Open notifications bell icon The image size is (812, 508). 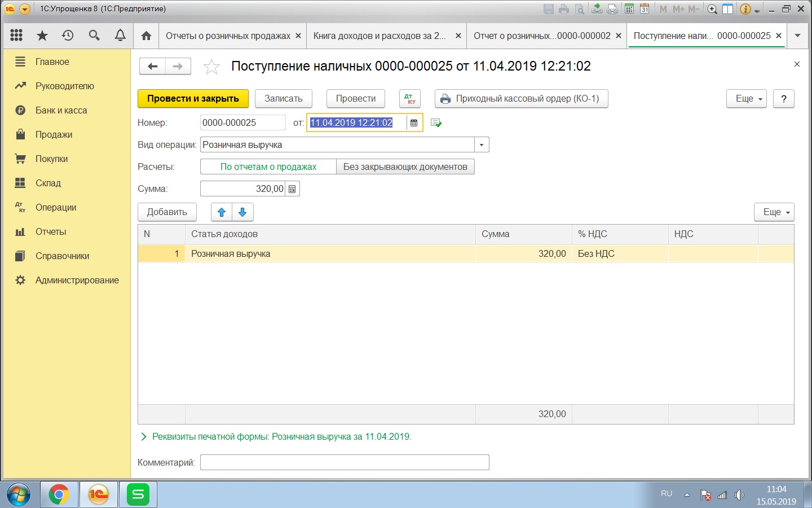[120, 36]
